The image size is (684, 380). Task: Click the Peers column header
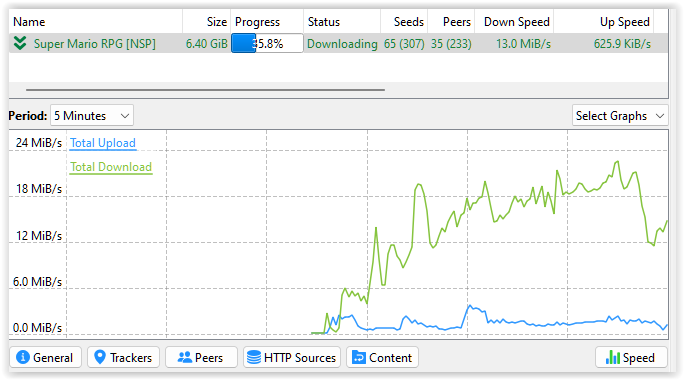[451, 22]
